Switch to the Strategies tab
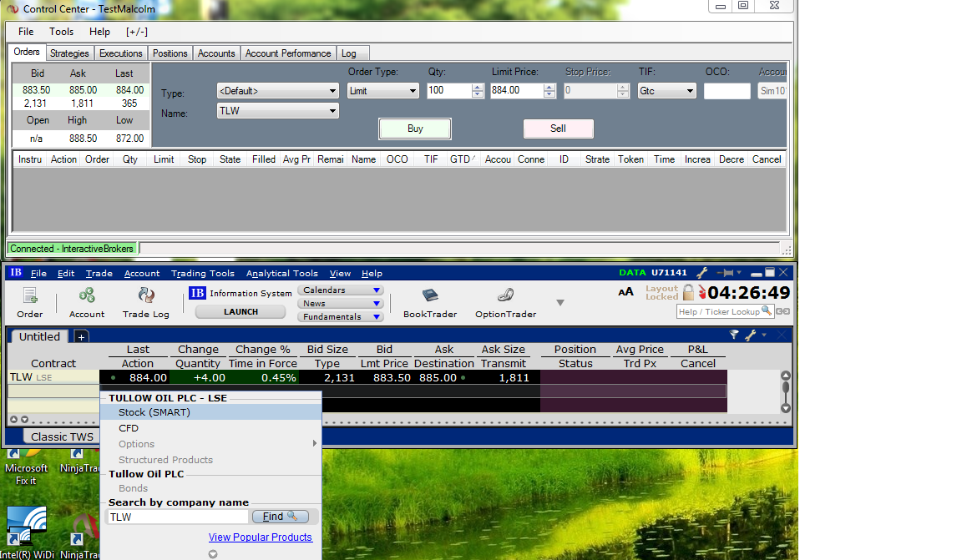The image size is (962, 560). (69, 53)
